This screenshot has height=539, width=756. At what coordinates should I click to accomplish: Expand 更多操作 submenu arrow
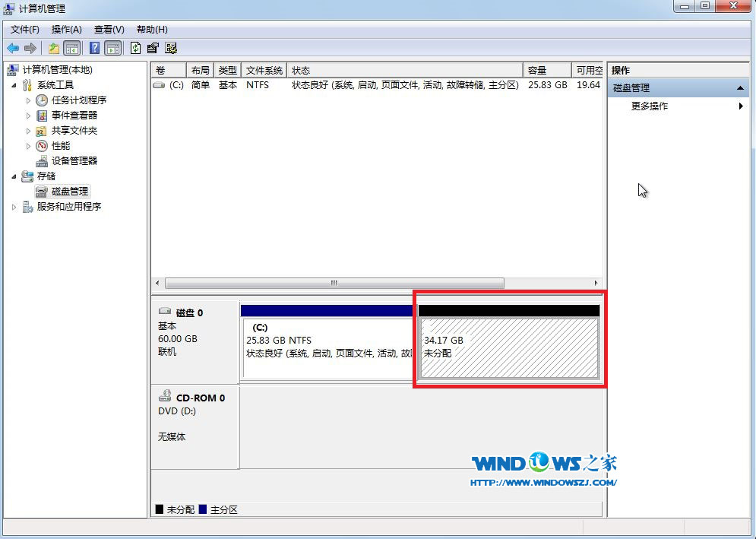(741, 106)
